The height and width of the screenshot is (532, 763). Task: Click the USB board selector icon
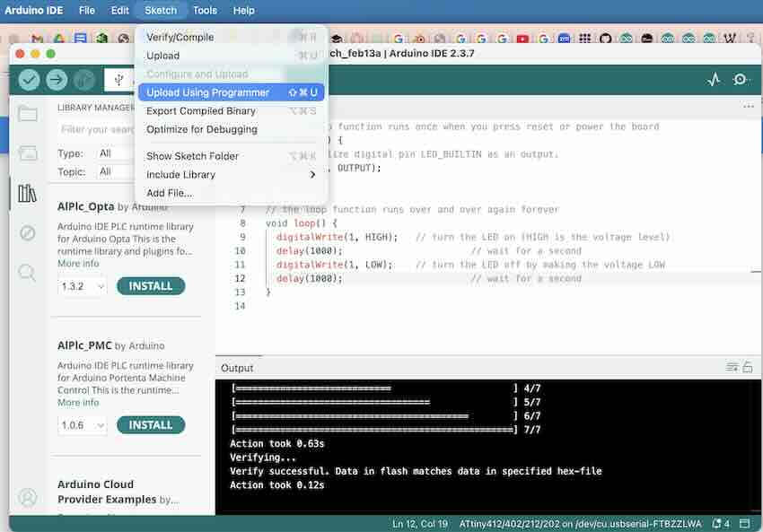pyautogui.click(x=118, y=80)
